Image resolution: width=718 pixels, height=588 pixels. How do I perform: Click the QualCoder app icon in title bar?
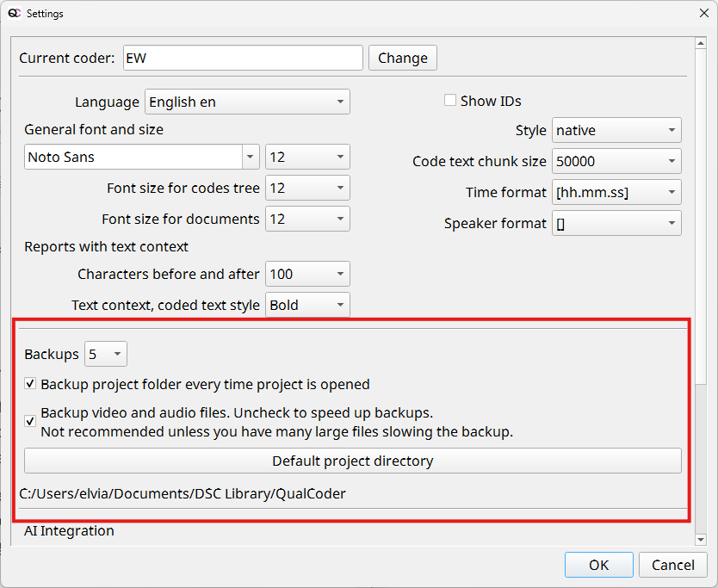(x=14, y=13)
